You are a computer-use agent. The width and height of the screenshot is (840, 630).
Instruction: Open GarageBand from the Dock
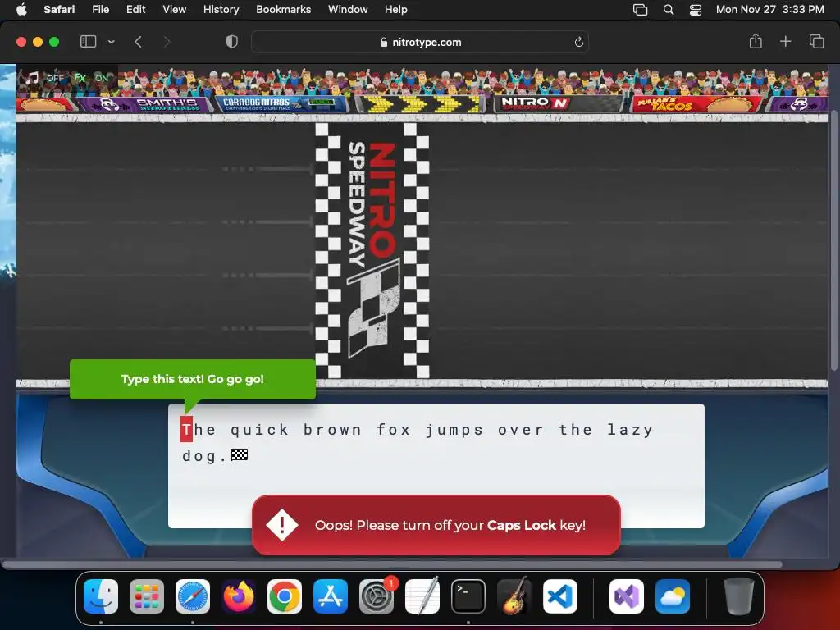point(514,596)
